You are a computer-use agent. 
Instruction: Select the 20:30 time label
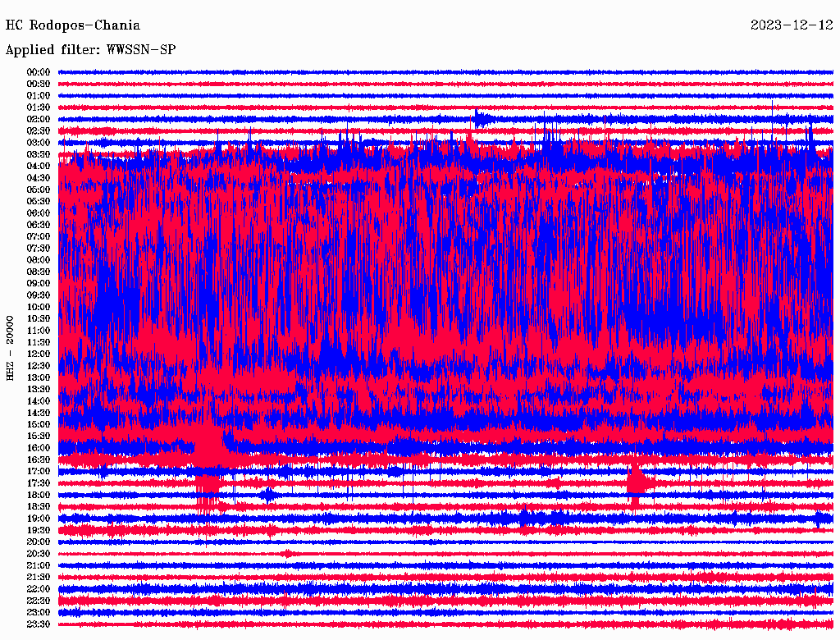coord(39,554)
